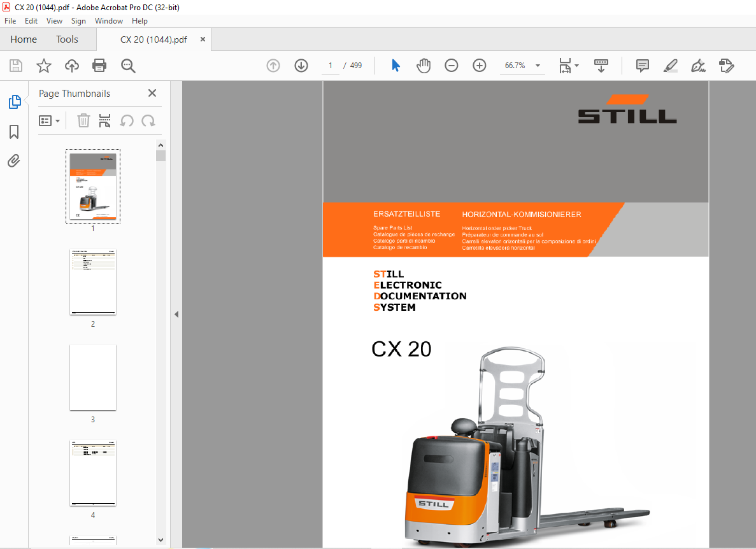
Task: Click the ERSATZTEILLISTE heading text
Action: [x=406, y=214]
